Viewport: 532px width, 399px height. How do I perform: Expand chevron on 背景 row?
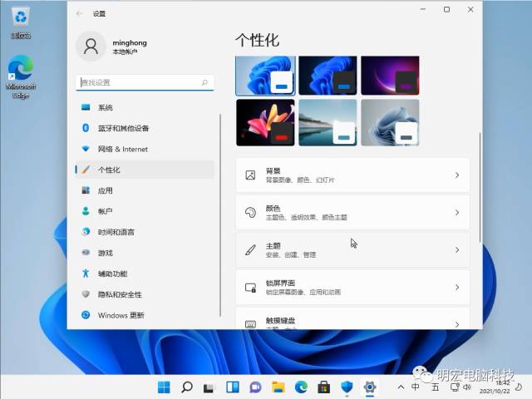click(457, 175)
